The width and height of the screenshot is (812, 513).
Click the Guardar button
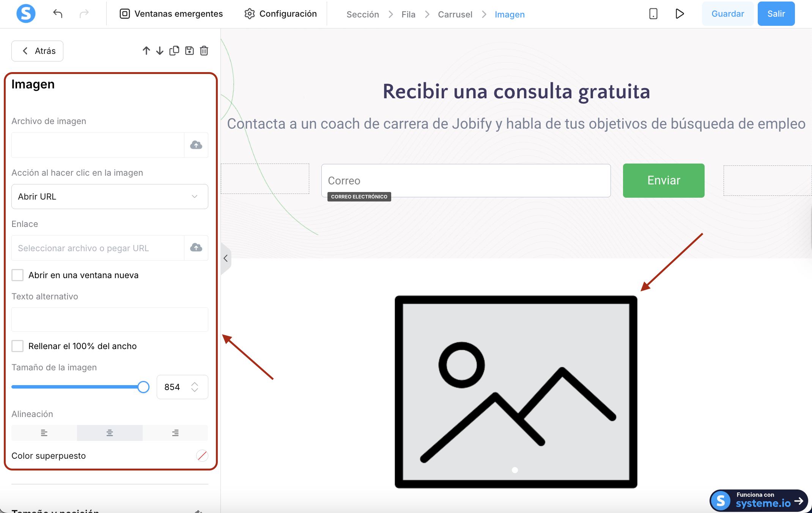point(727,14)
